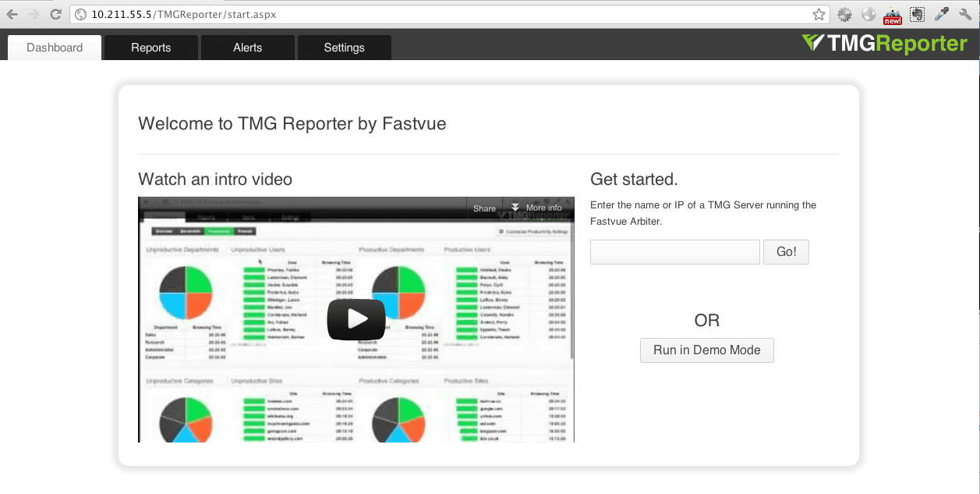Click Share on the video
The height and width of the screenshot is (494, 980).
click(484, 208)
